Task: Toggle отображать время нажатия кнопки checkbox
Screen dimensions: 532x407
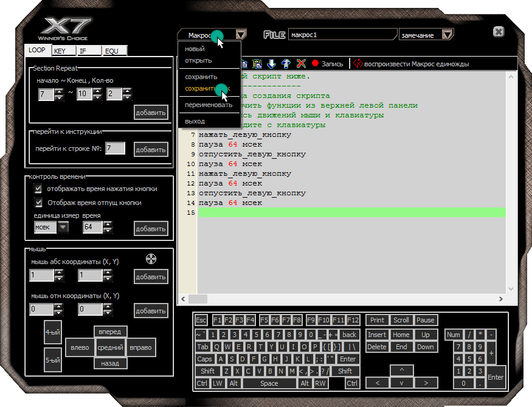Action: point(38,189)
